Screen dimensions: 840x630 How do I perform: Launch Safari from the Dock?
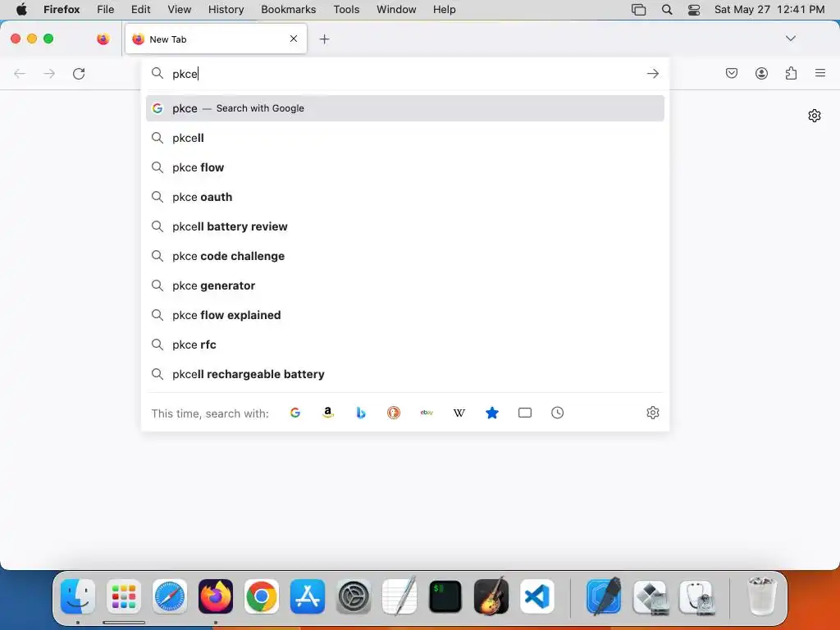(170, 596)
